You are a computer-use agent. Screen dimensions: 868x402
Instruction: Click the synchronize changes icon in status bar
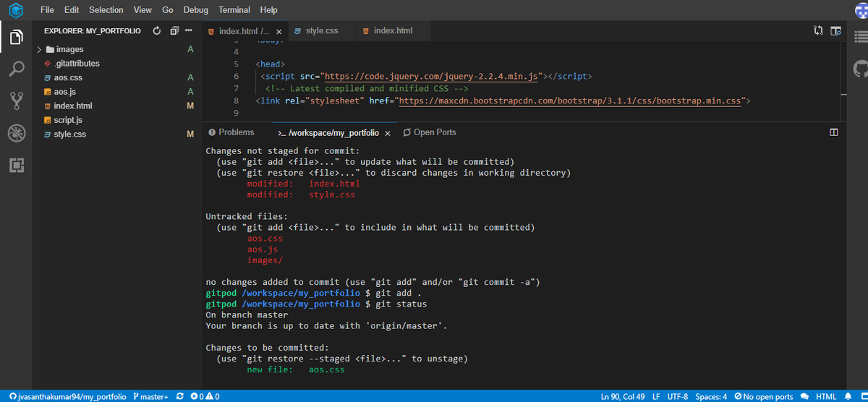pyautogui.click(x=179, y=396)
